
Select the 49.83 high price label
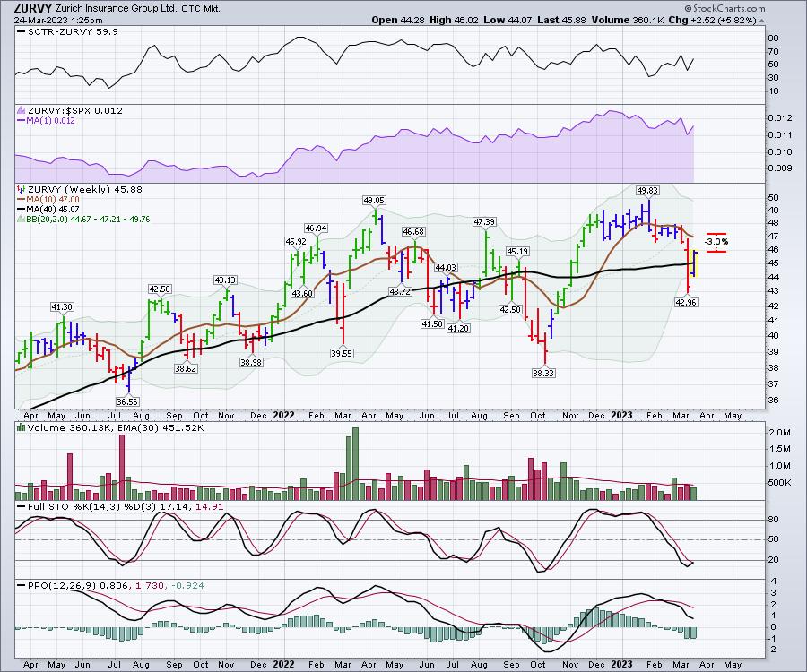[x=647, y=190]
